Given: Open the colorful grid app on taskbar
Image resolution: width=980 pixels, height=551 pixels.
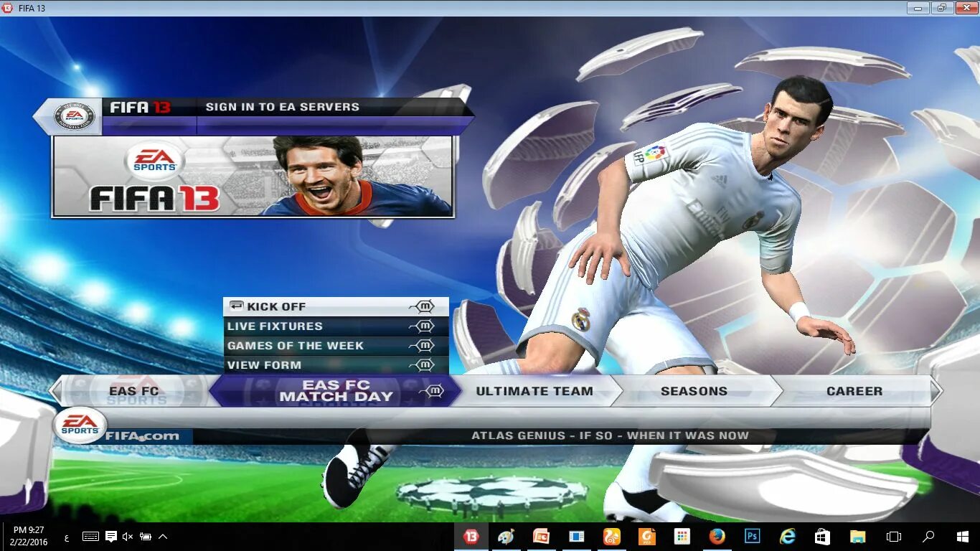Looking at the screenshot, I should point(682,536).
